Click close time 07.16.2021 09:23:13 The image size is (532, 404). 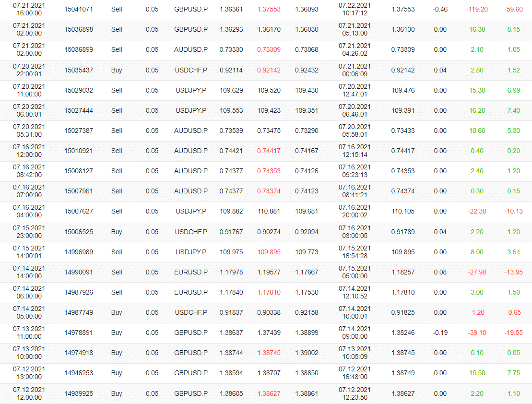coord(355,171)
